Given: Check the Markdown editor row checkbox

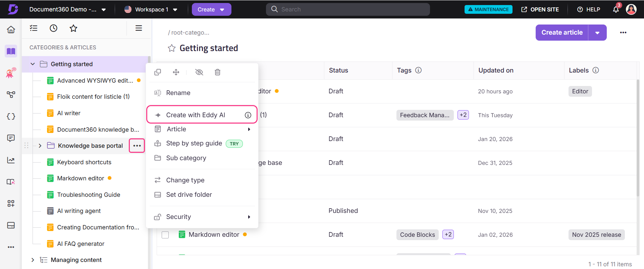Looking at the screenshot, I should pyautogui.click(x=165, y=235).
